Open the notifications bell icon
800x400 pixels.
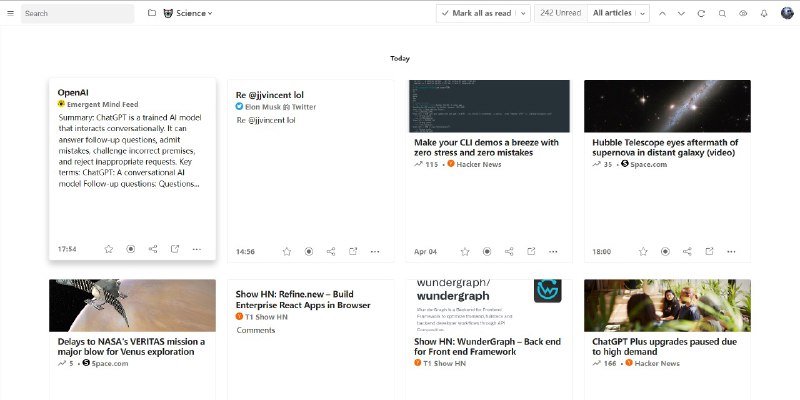point(764,14)
